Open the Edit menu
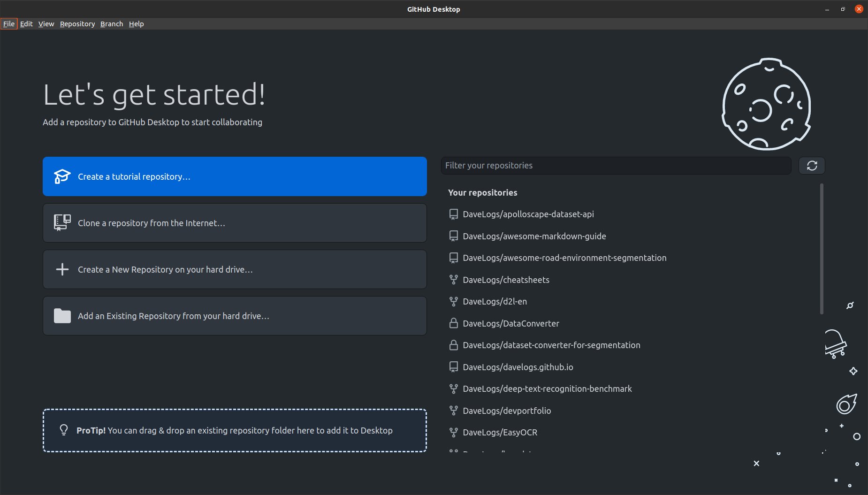The width and height of the screenshot is (868, 495). pos(26,24)
